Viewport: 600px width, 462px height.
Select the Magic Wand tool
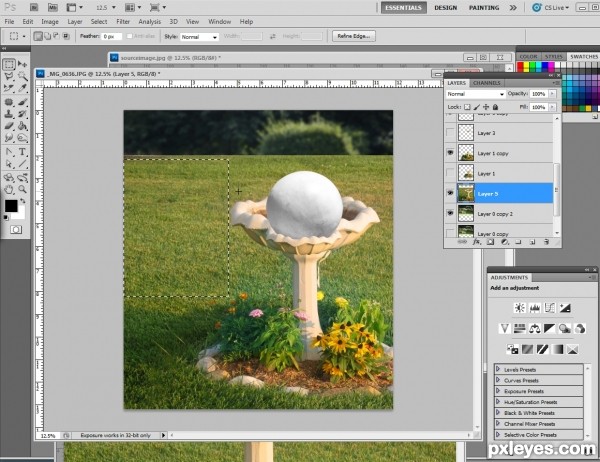point(23,76)
